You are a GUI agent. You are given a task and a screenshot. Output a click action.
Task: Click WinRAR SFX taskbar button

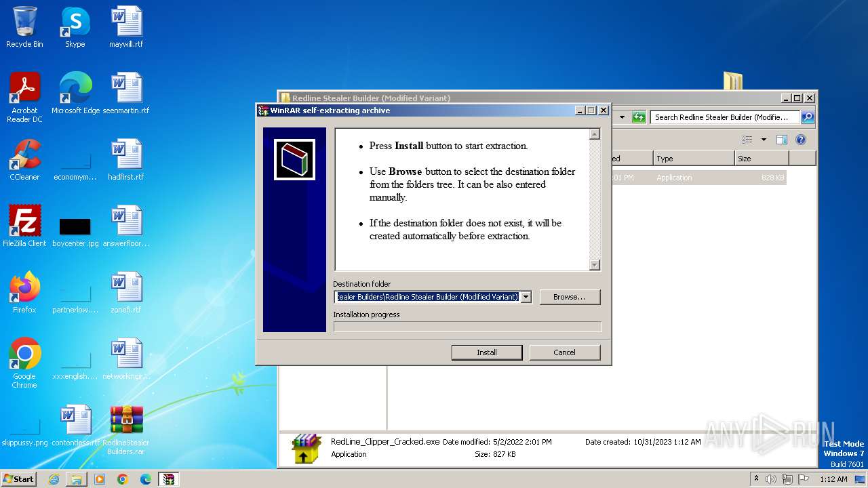168,479
